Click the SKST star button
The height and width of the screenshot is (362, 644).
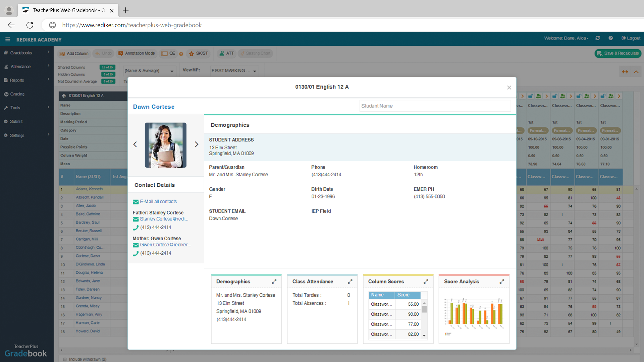point(199,53)
